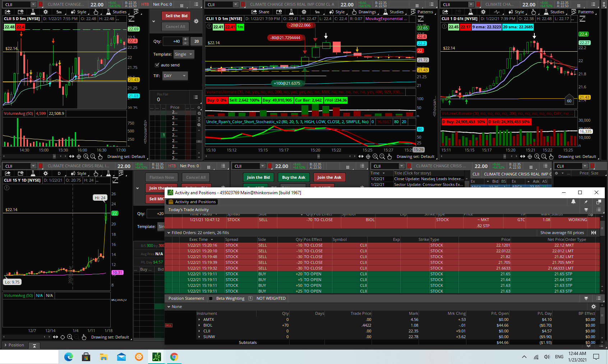
Task: Toggle the auto send checkbox
Action: [157, 65]
